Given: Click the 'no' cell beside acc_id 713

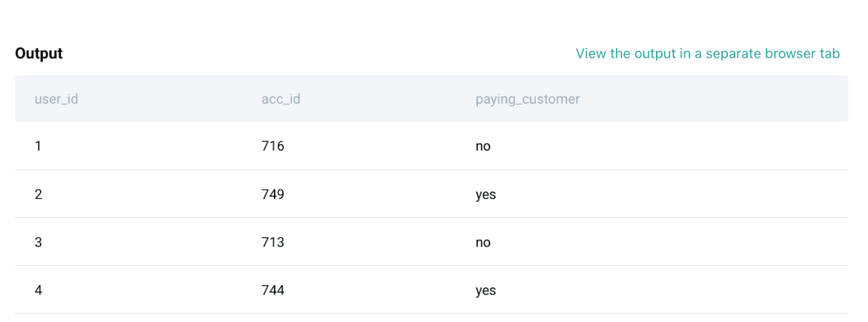Looking at the screenshot, I should (483, 242).
